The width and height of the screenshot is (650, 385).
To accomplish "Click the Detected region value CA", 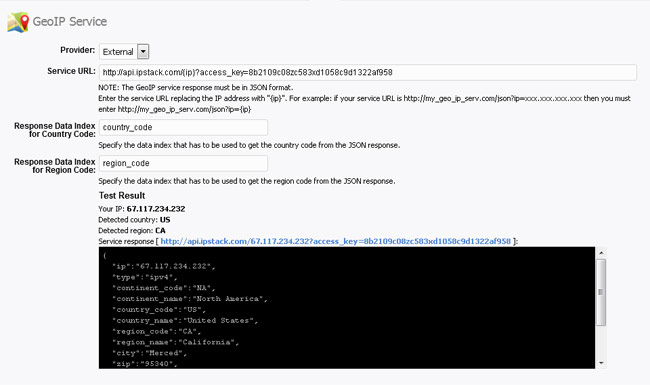I will (160, 230).
